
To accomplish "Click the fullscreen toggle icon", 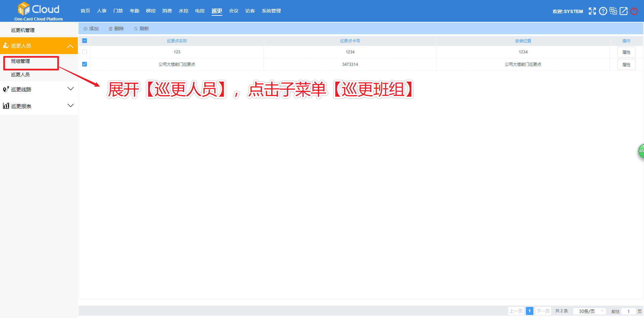I will pyautogui.click(x=592, y=11).
